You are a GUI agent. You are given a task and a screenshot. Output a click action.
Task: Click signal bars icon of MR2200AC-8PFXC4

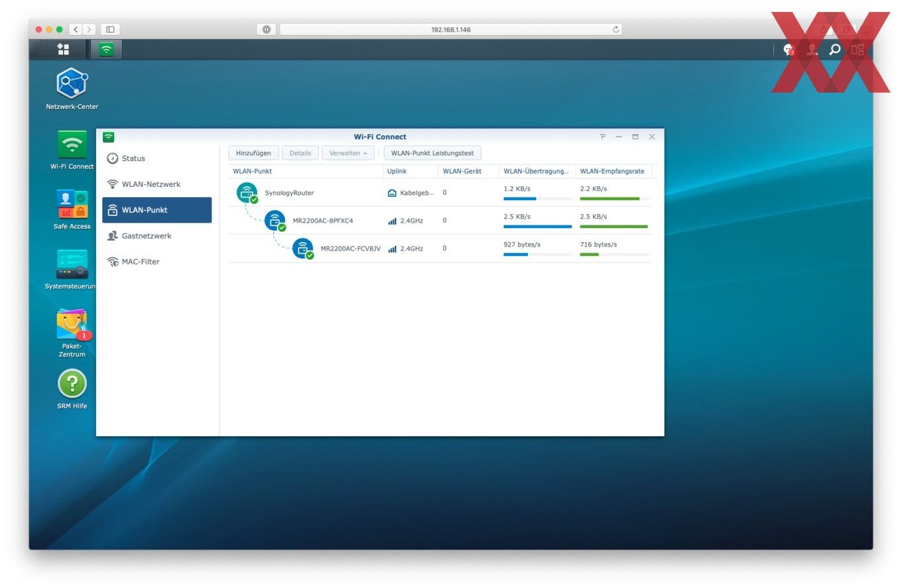tap(392, 221)
